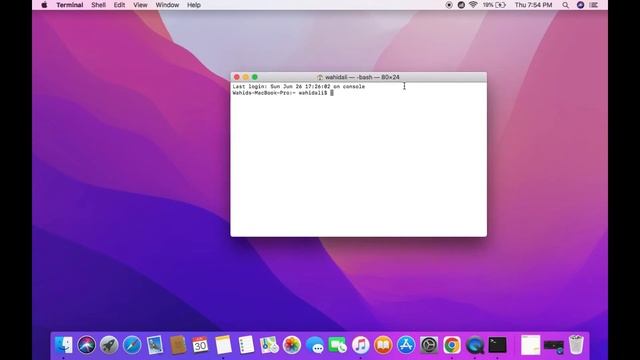This screenshot has width=640, height=360.
Task: Minimize the Terminal window with yellow button
Action: point(246,77)
